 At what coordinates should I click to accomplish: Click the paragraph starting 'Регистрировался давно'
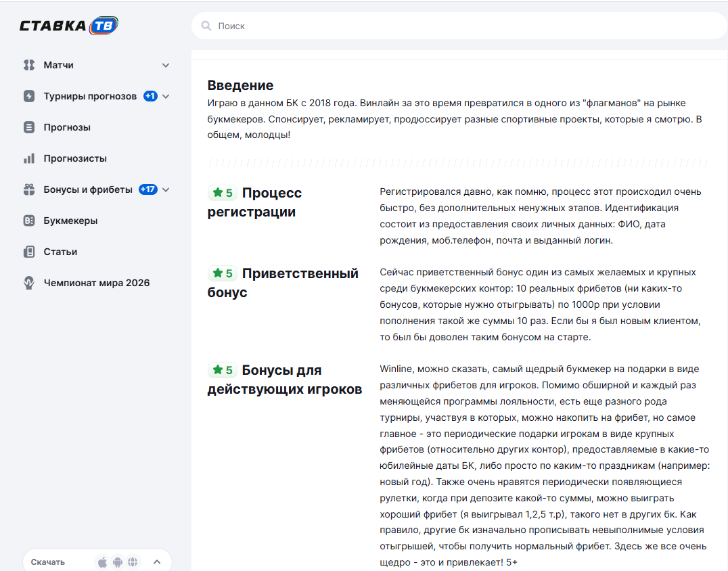(x=541, y=216)
